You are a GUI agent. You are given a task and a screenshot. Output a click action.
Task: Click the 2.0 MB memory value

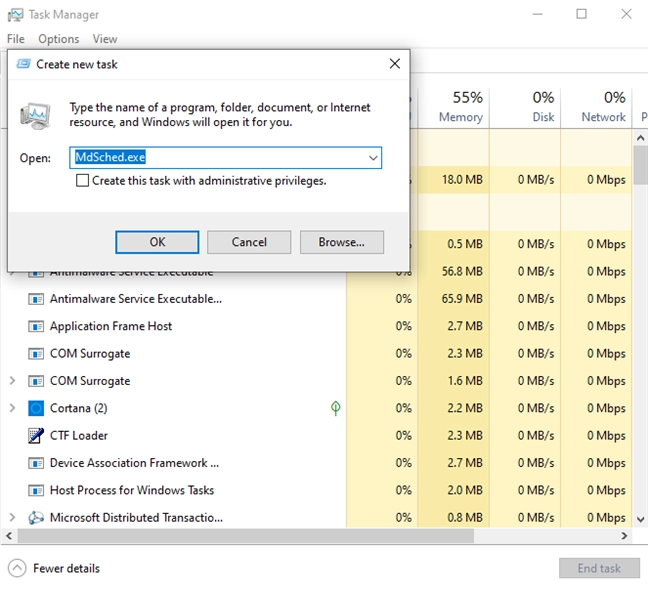[465, 490]
